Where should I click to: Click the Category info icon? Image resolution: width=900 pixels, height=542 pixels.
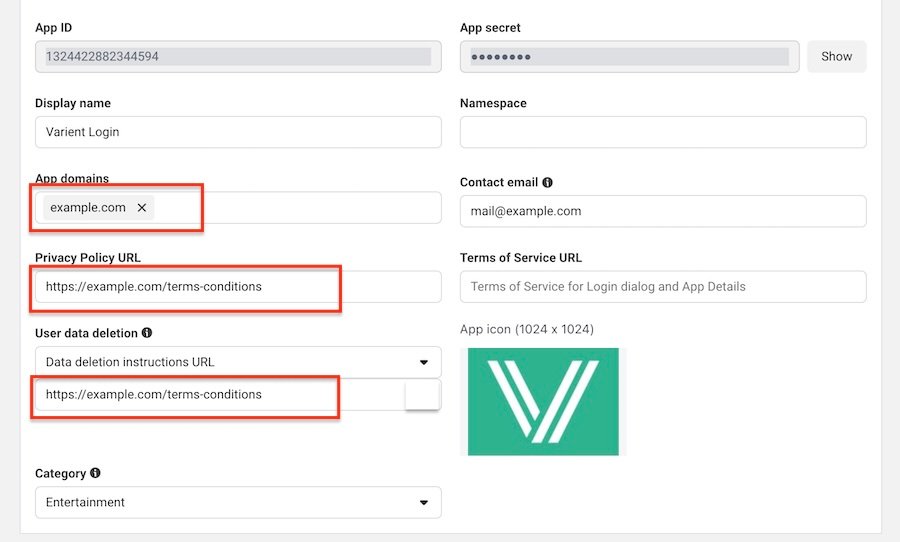(95, 473)
